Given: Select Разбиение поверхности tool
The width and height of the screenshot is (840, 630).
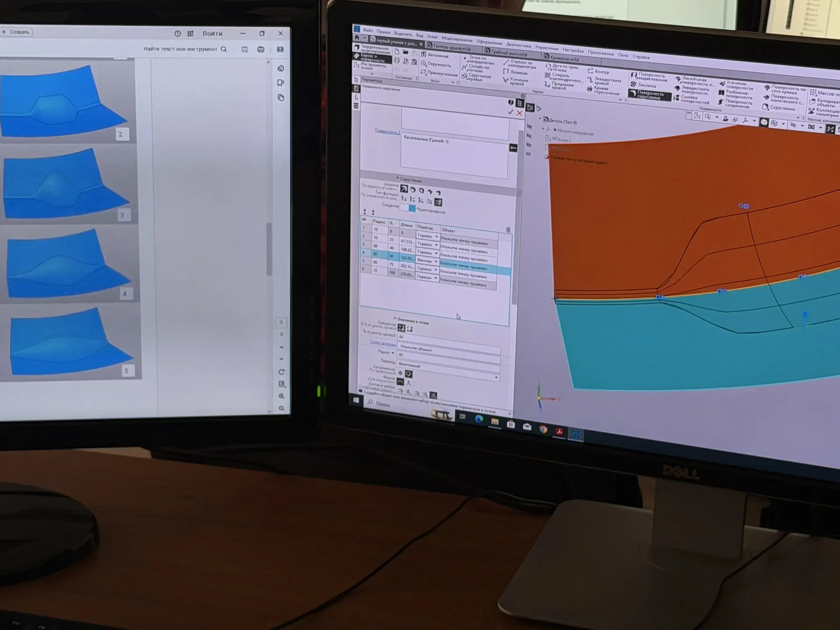Looking at the screenshot, I should [x=736, y=94].
